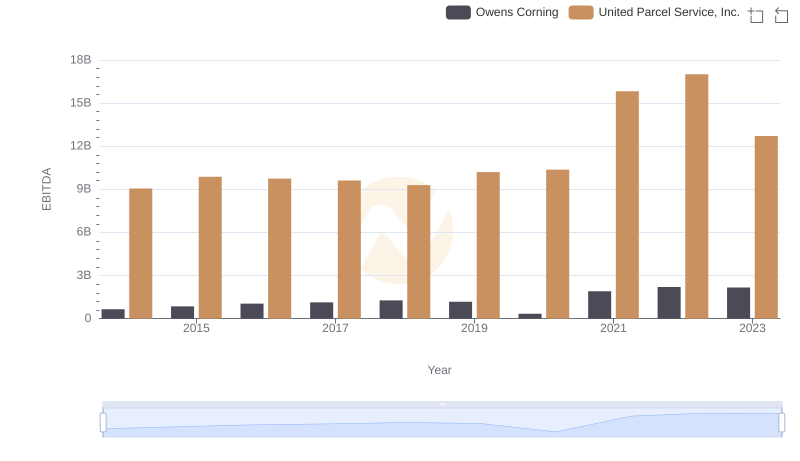Select the UPS bar for 2016

click(280, 248)
